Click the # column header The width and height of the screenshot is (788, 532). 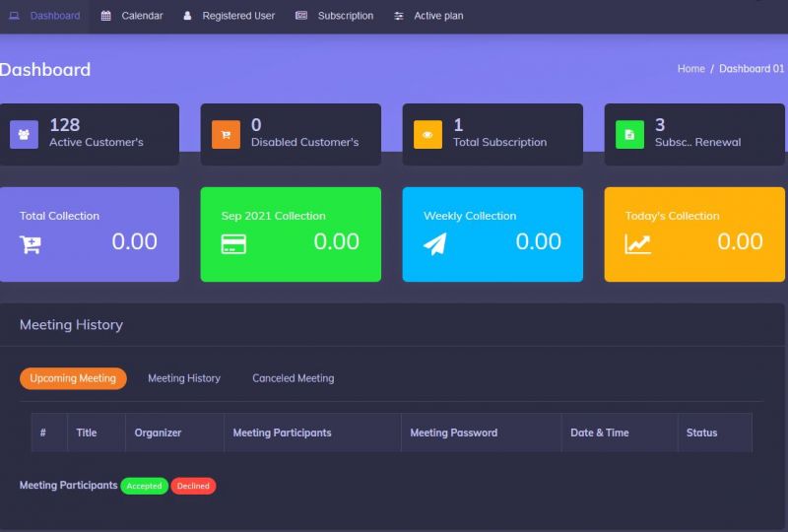tap(49, 432)
